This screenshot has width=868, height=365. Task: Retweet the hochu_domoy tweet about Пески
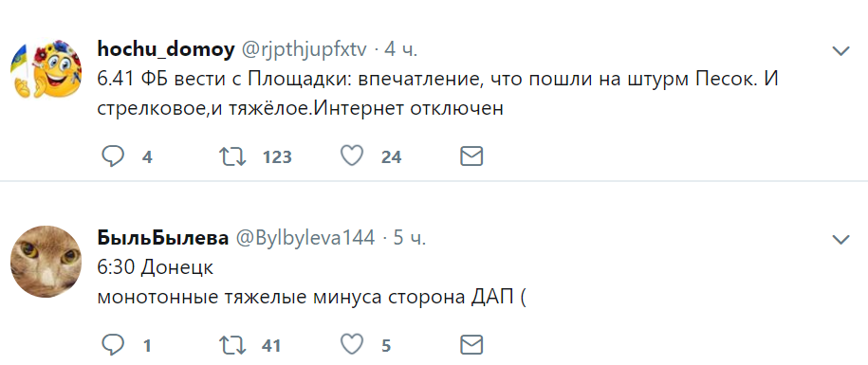click(232, 157)
